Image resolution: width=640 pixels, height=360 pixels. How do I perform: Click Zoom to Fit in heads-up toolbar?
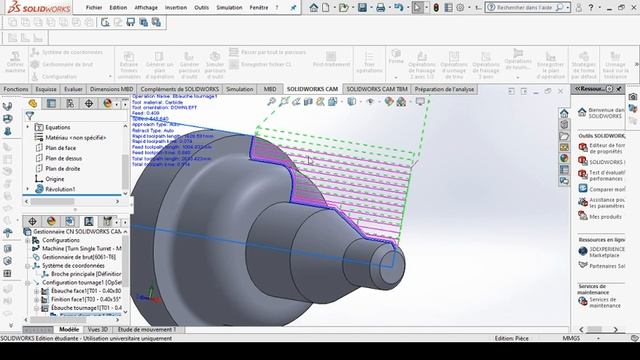(x=271, y=101)
